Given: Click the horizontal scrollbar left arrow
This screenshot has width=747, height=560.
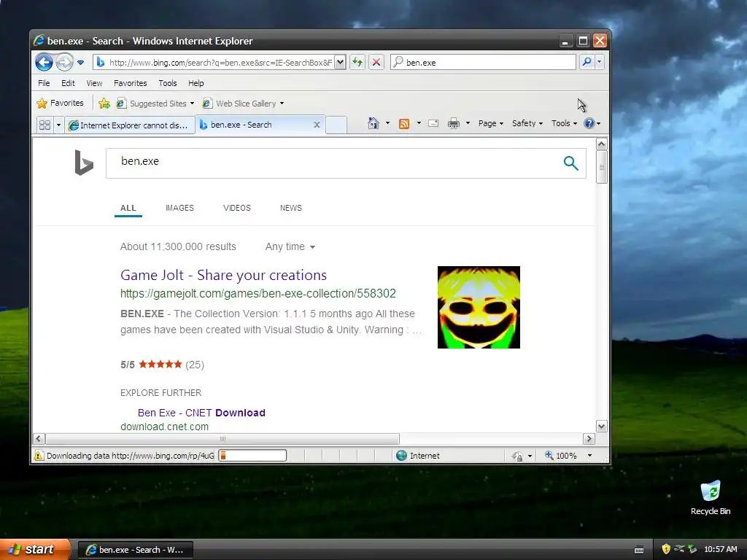Looking at the screenshot, I should click(x=39, y=438).
